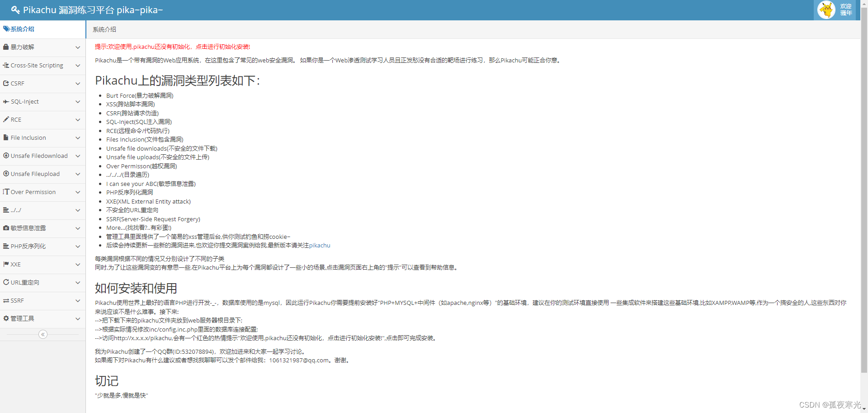The height and width of the screenshot is (413, 868).
Task: Click the 管理工具 gear icon
Action: (6, 318)
